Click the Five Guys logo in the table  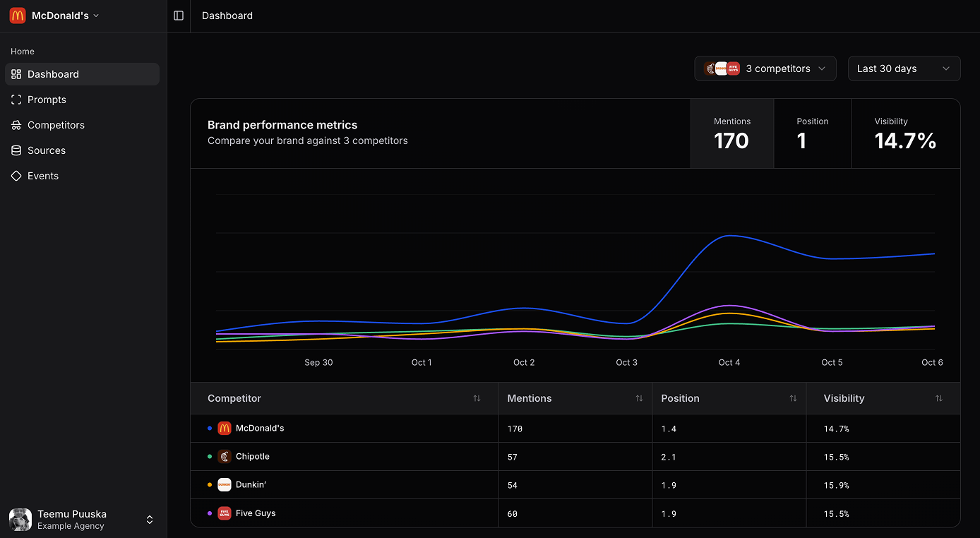coord(225,513)
